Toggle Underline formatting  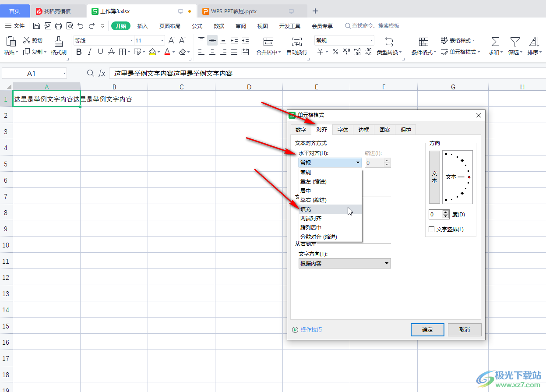click(x=100, y=52)
